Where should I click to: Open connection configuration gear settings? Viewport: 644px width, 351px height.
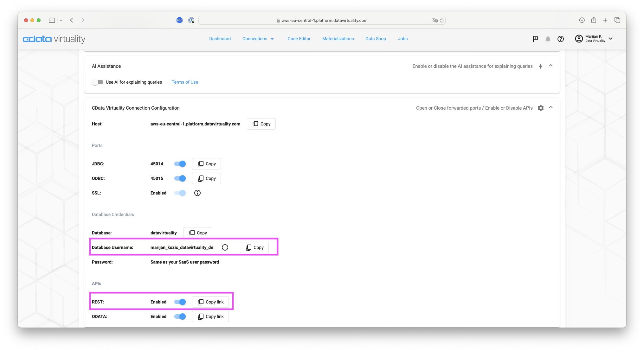pos(541,108)
